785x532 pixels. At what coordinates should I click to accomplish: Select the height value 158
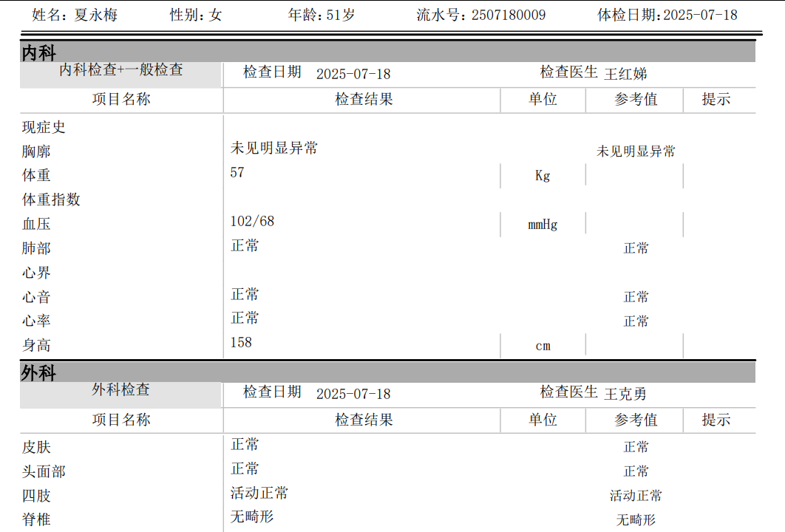point(241,342)
